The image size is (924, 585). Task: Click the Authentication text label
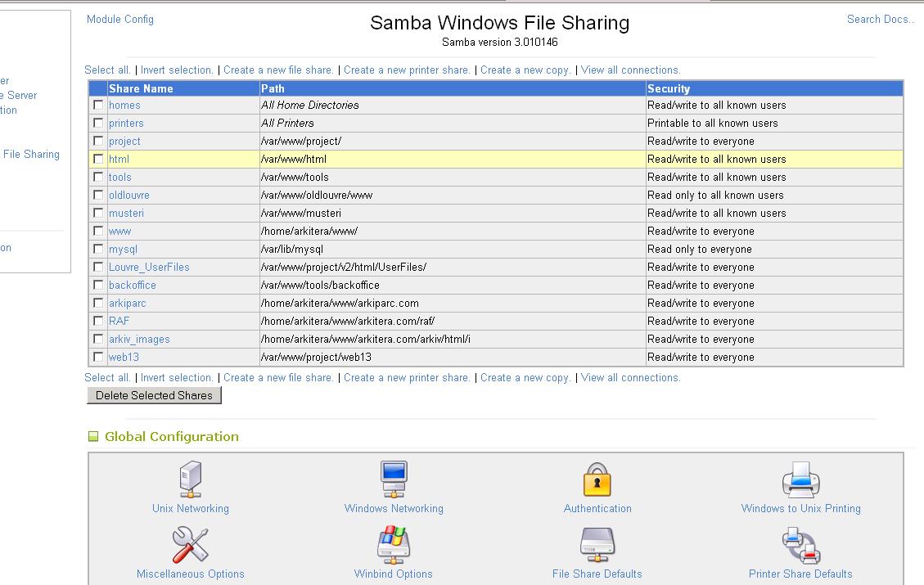coord(597,508)
